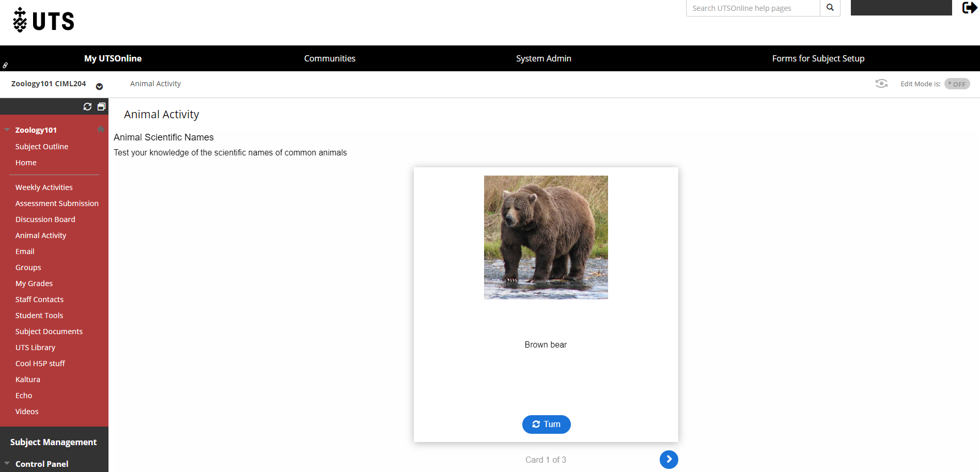Click the home icon beside Zoology101
Screen dimensions: 980x472
[x=101, y=129]
